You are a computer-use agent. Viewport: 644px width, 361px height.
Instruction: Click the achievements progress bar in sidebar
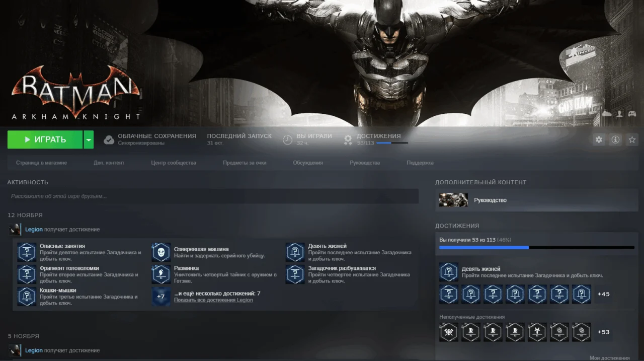(537, 248)
